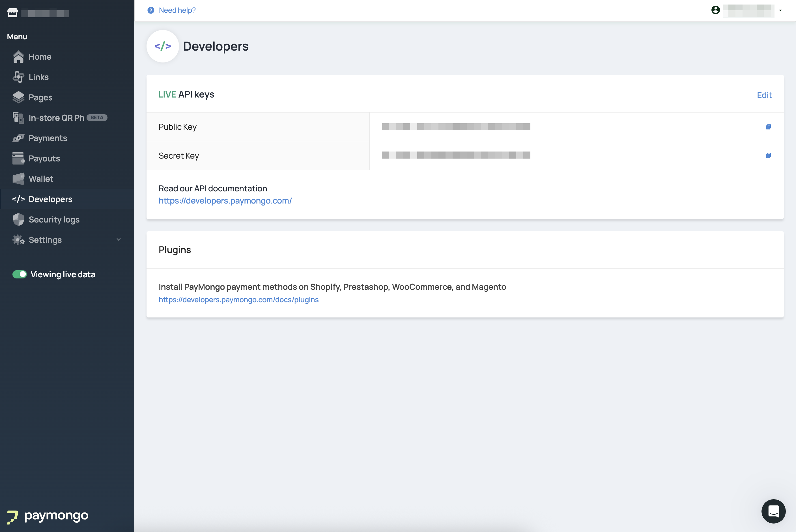The height and width of the screenshot is (532, 796).
Task: Click the blurred merchant name in sidebar
Action: click(45, 13)
